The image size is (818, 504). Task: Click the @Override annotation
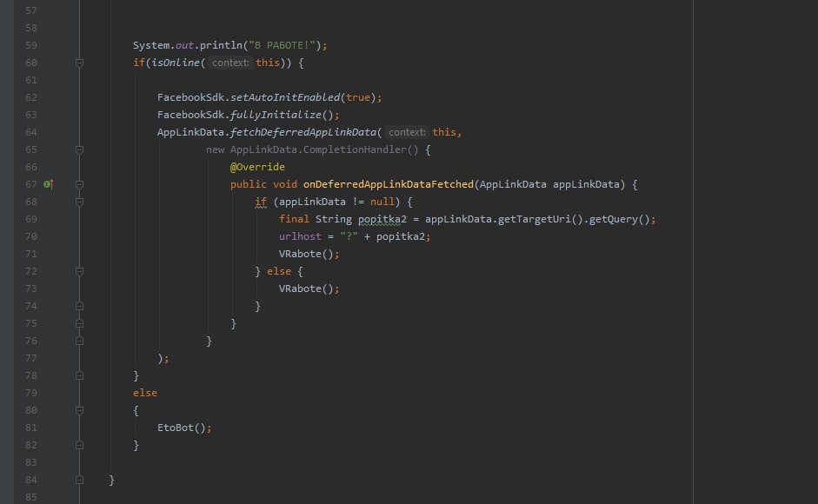(x=257, y=167)
